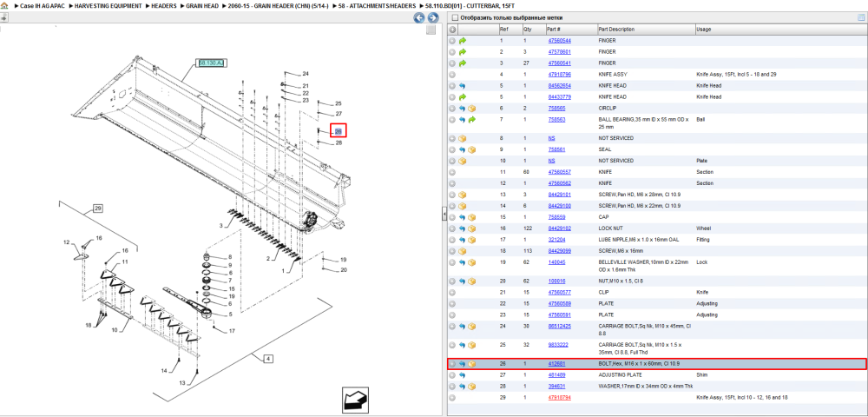The image size is (868, 417).
Task: Open part number link 758563
Action: [x=556, y=120]
